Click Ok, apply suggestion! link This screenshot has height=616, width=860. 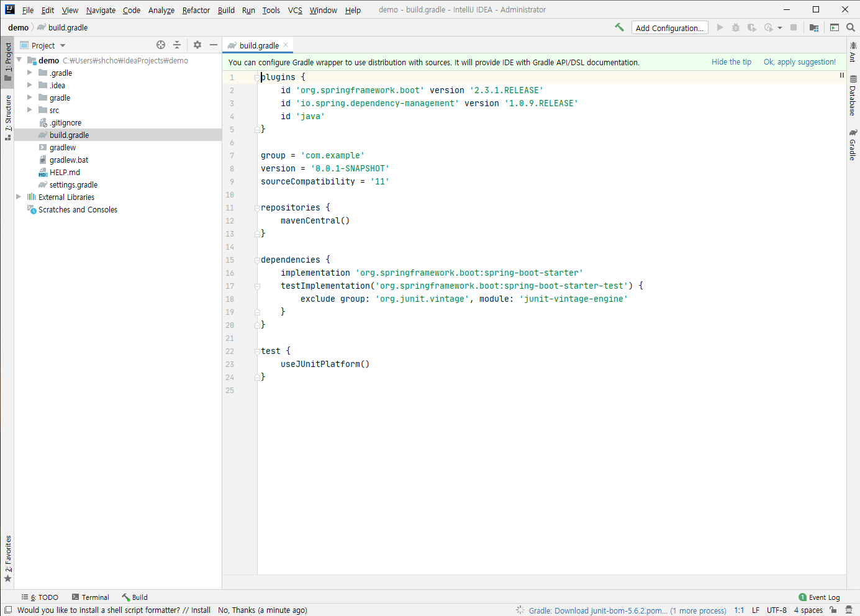click(x=800, y=62)
